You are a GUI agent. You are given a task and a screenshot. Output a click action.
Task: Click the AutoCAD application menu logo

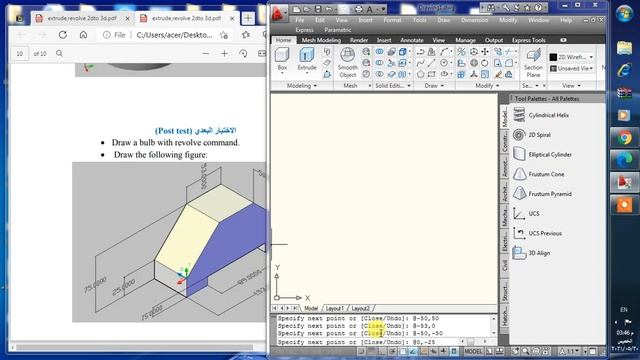point(278,13)
